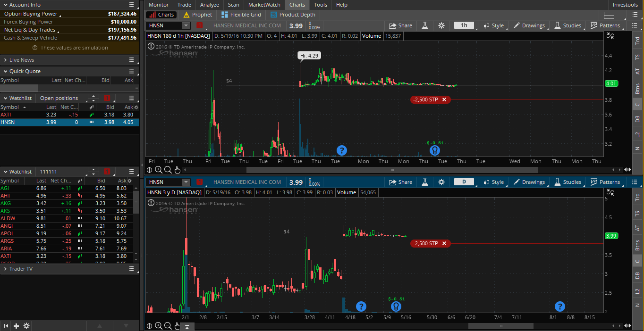This screenshot has height=331, width=644.
Task: Toggle the L2 side button on upper chart
Action: pos(637,134)
